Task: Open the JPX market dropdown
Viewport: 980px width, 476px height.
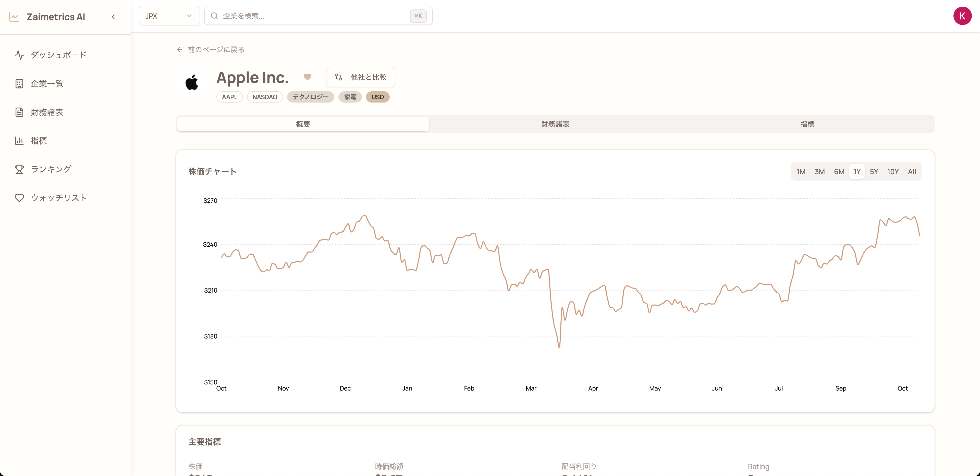Action: pos(169,16)
